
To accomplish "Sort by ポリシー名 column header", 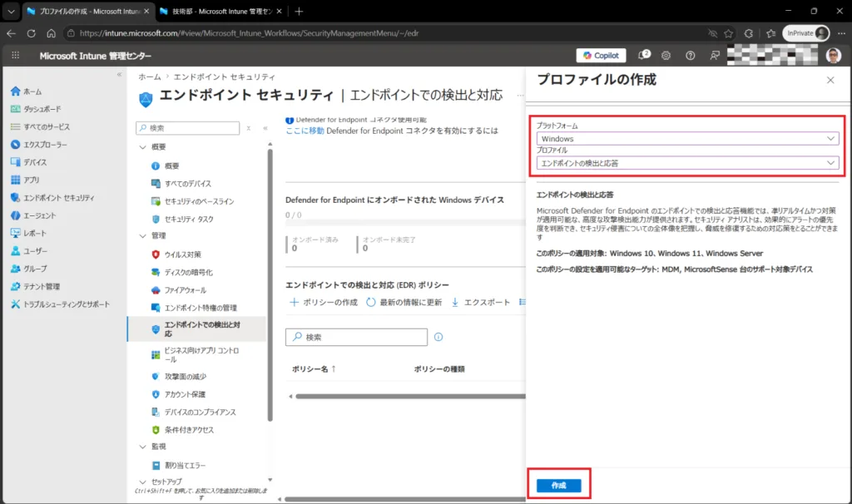I will (x=314, y=368).
